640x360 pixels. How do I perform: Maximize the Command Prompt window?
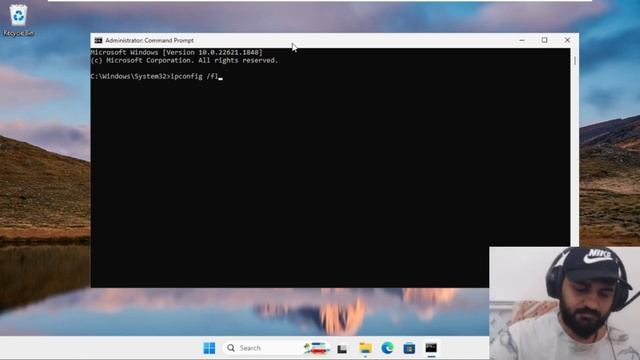[x=544, y=40]
